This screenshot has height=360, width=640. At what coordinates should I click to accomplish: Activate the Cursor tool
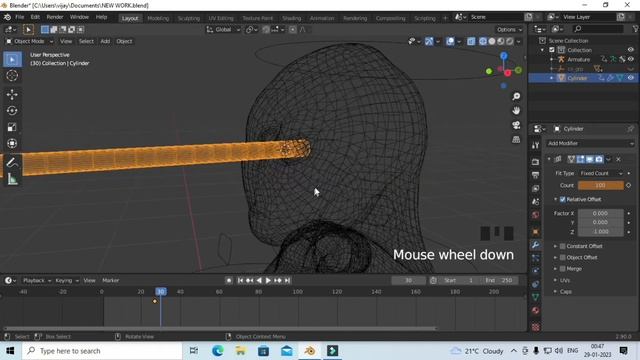[x=12, y=76]
